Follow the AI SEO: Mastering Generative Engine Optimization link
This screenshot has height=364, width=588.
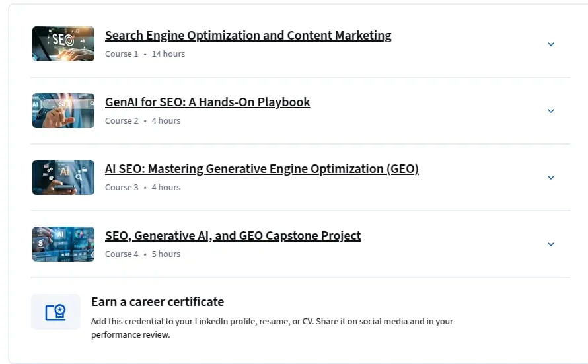point(262,169)
